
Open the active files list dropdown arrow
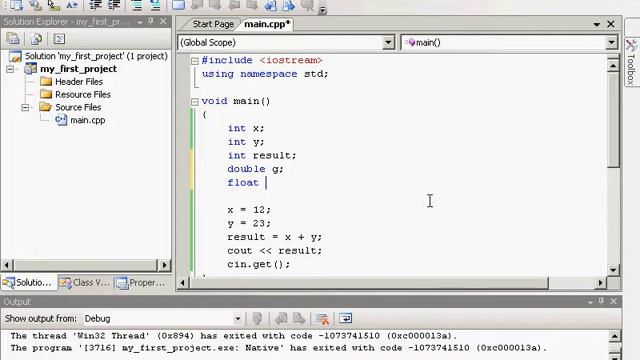pos(596,24)
